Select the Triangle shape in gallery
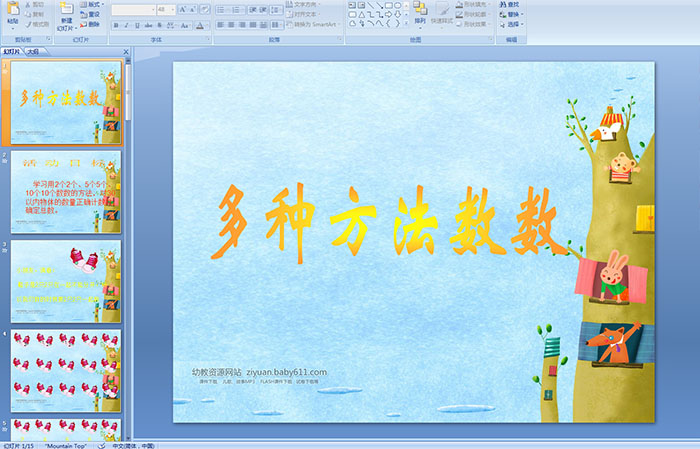The image size is (700, 449). 362,15
